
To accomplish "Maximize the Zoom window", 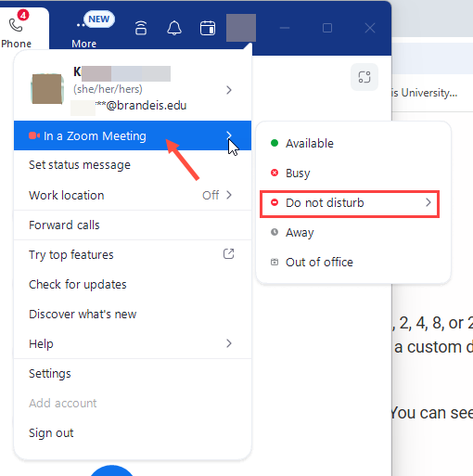I will tap(327, 28).
